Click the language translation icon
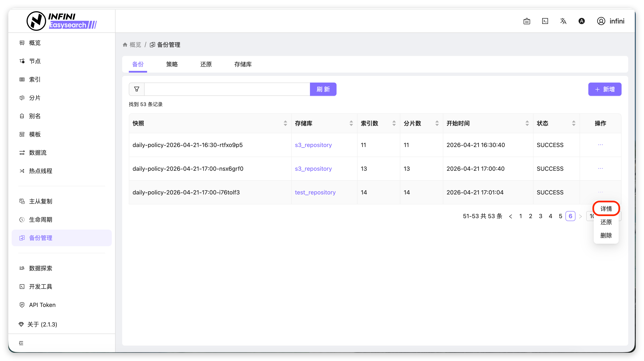Screen dimensions: 644x361 pos(563,21)
